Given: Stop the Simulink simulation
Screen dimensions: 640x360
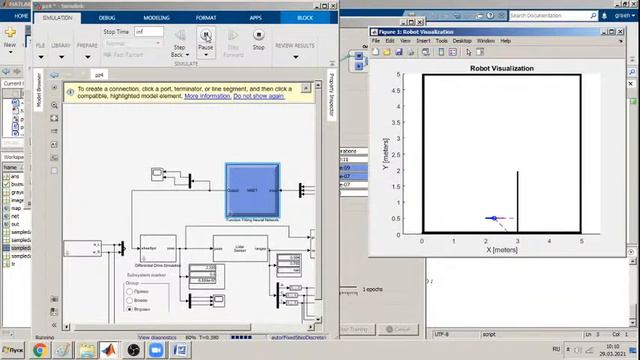Looking at the screenshot, I should 258,36.
